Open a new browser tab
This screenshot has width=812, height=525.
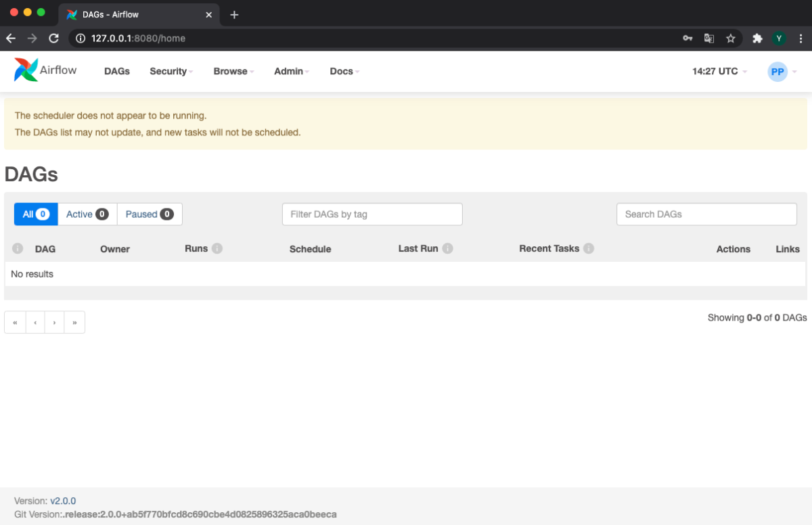coord(234,14)
